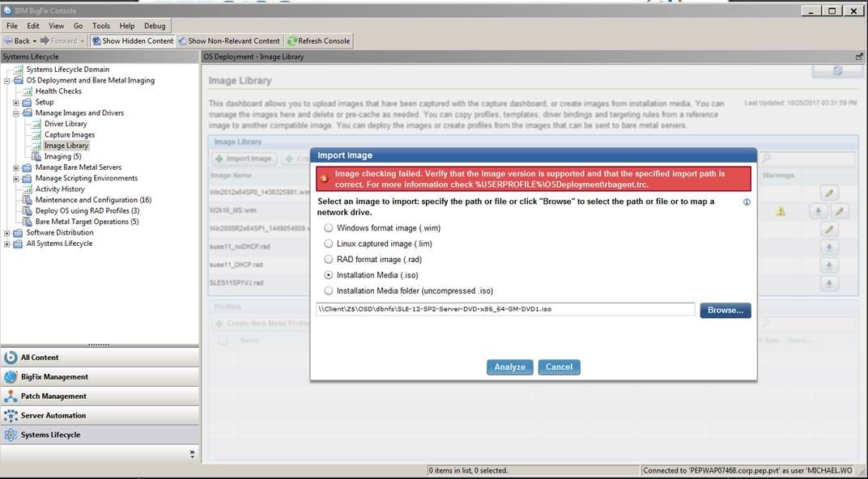This screenshot has height=479, width=868.
Task: Open the Patch Management domain
Action: click(x=53, y=396)
